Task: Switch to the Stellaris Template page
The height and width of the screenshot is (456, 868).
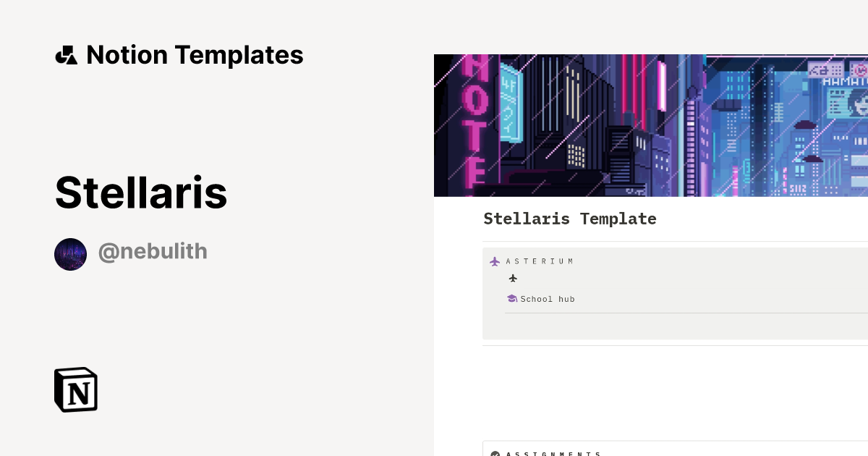Action: coord(570,219)
